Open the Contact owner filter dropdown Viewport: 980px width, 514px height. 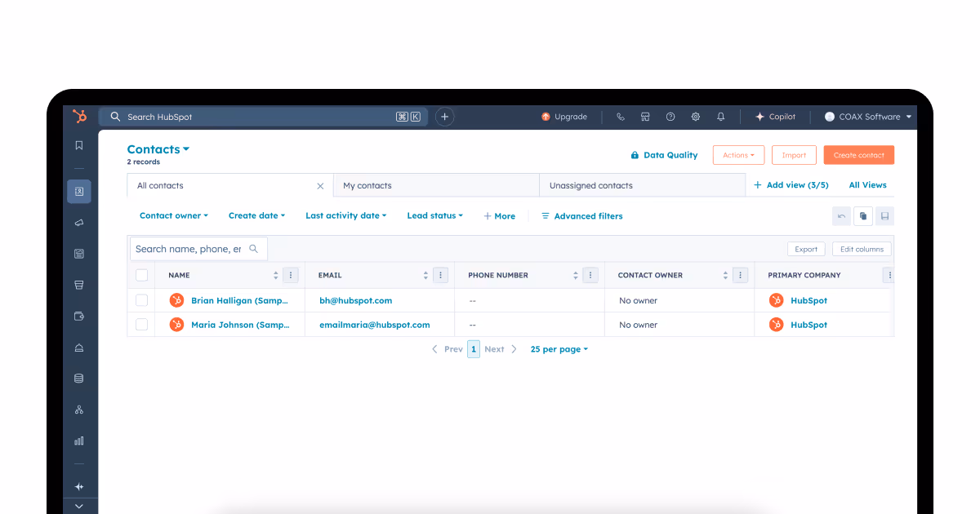[174, 216]
